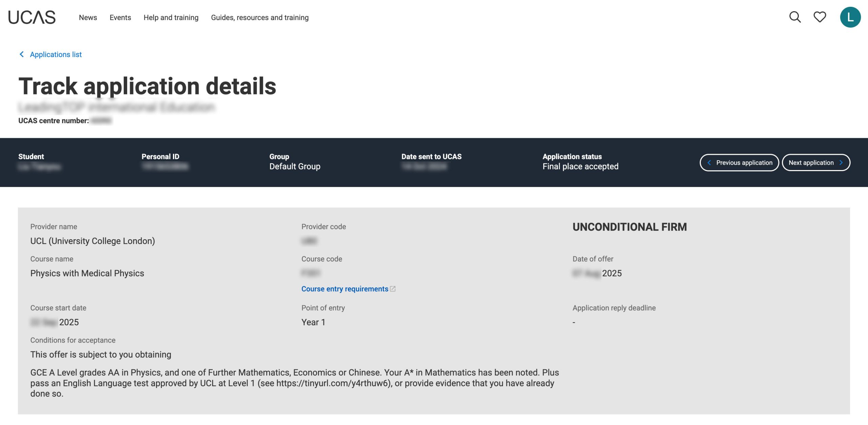Viewport: 868px width, 425px height.
Task: Open Help and training menu
Action: click(x=171, y=18)
